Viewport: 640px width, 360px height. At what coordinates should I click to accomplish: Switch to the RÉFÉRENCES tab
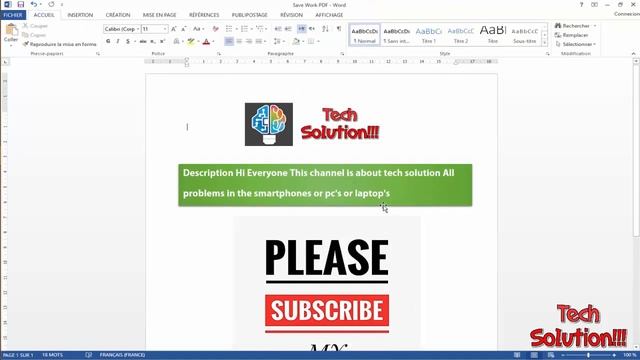[204, 15]
